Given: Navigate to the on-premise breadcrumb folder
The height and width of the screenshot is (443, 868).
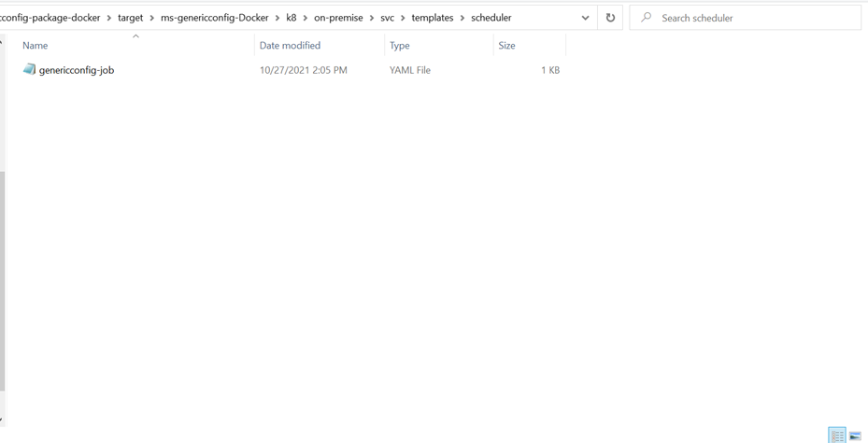Looking at the screenshot, I should point(337,18).
